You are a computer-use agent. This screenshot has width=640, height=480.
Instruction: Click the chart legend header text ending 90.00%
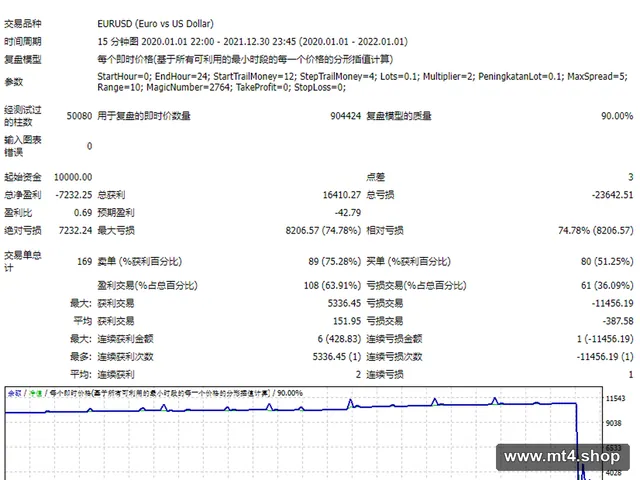155,393
